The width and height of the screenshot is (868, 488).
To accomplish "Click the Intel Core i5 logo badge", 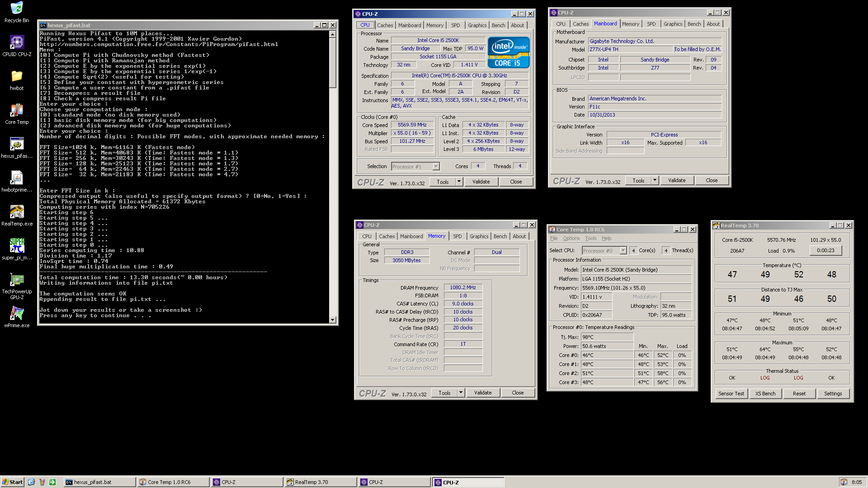I will point(509,52).
